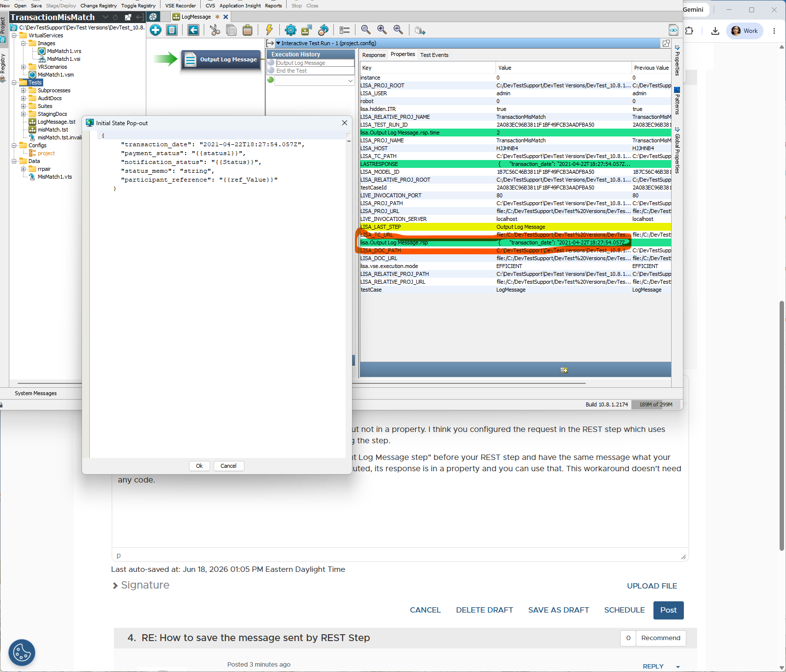Click the list layout toolbar icon
Viewport: 786px width, 672px height.
coord(345,30)
